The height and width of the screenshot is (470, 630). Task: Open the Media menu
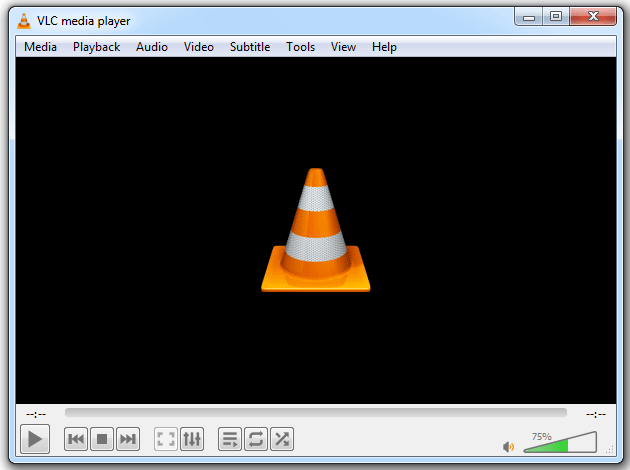pos(40,47)
